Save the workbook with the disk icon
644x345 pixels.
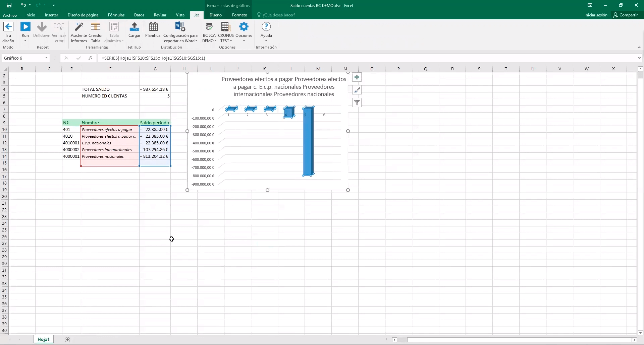9,5
